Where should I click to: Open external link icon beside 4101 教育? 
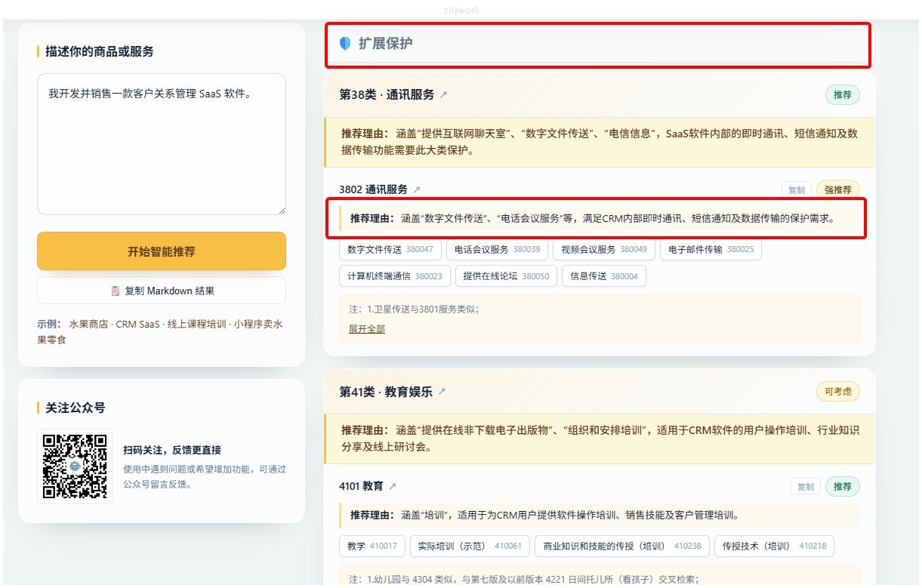[x=392, y=486]
